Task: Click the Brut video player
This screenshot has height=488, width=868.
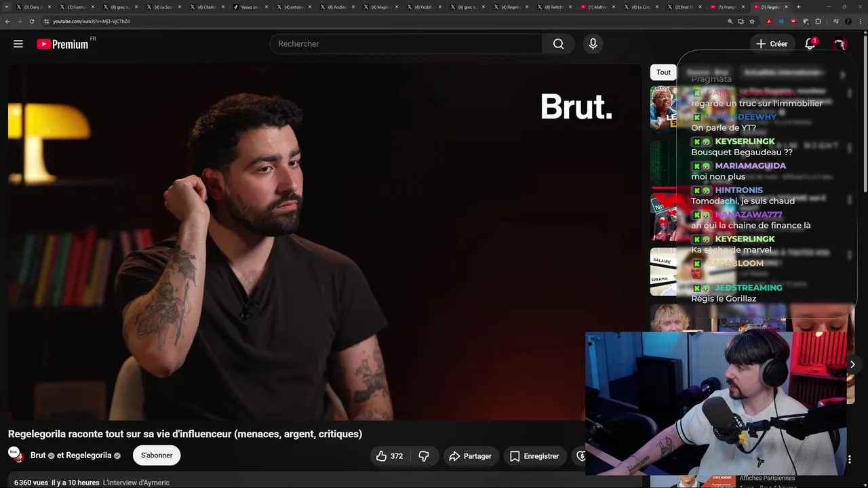Action: point(324,242)
